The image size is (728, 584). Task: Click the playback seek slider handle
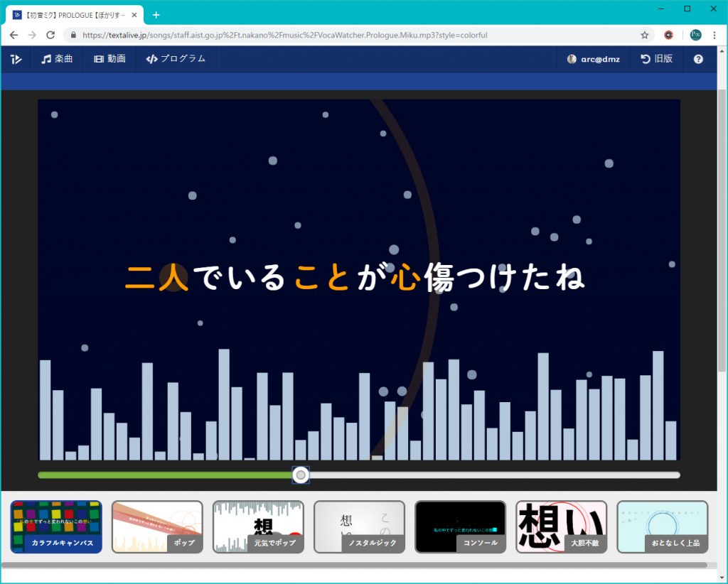point(301,475)
